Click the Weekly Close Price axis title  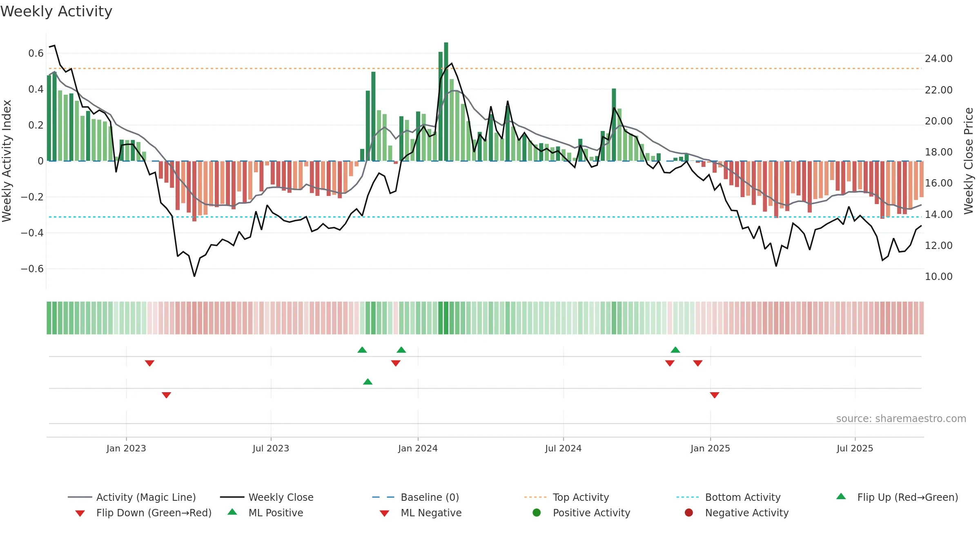pos(969,161)
